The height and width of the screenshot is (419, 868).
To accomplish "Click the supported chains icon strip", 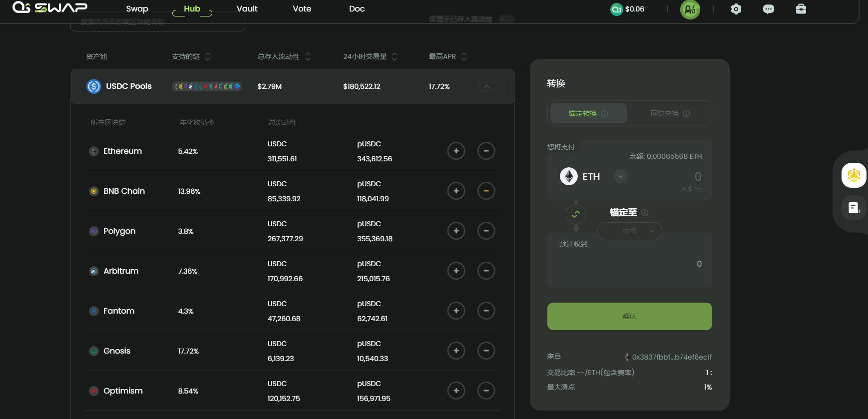I will pyautogui.click(x=207, y=86).
